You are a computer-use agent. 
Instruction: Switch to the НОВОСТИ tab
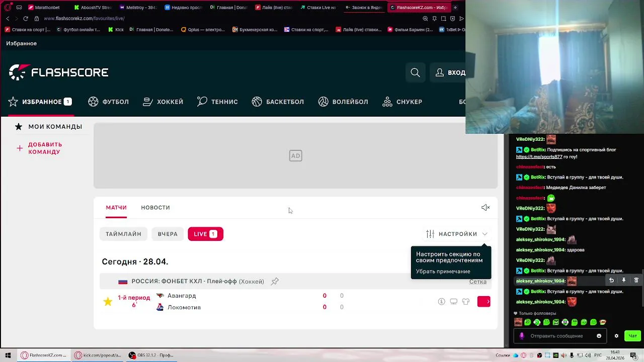[x=155, y=208]
